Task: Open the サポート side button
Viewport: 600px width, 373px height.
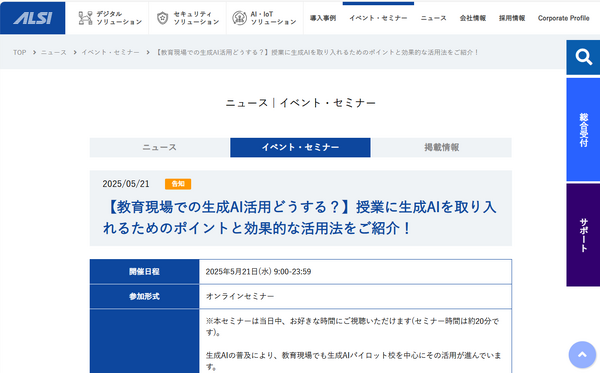Action: [583, 235]
